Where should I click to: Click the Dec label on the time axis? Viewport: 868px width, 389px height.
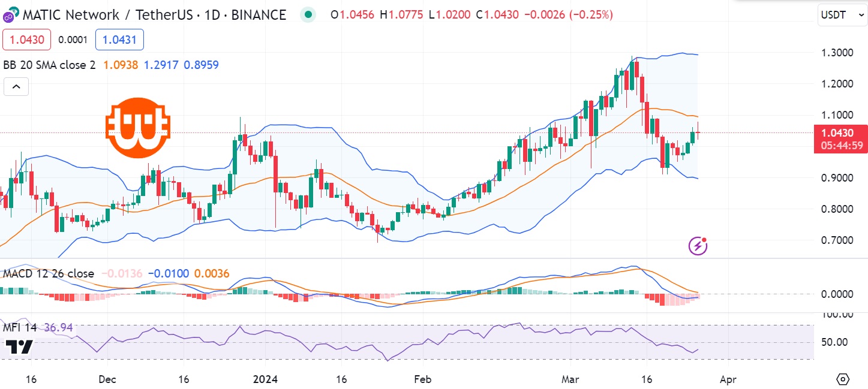107,379
